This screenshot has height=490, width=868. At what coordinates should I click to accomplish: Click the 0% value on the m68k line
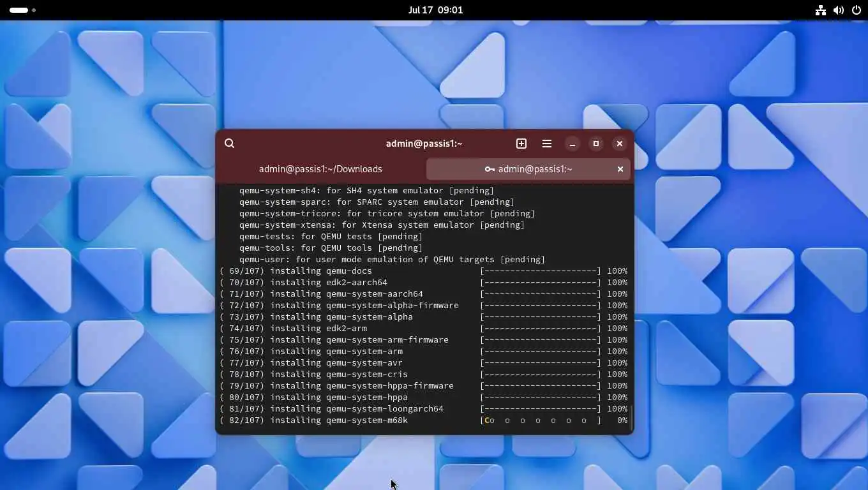622,420
